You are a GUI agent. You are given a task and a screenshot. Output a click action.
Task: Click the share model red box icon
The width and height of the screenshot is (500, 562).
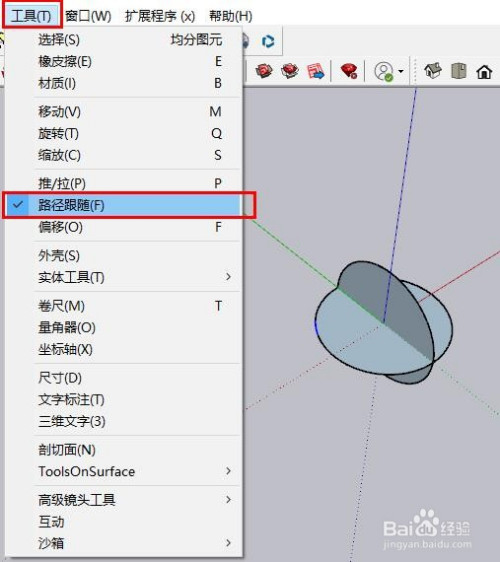pyautogui.click(x=290, y=71)
